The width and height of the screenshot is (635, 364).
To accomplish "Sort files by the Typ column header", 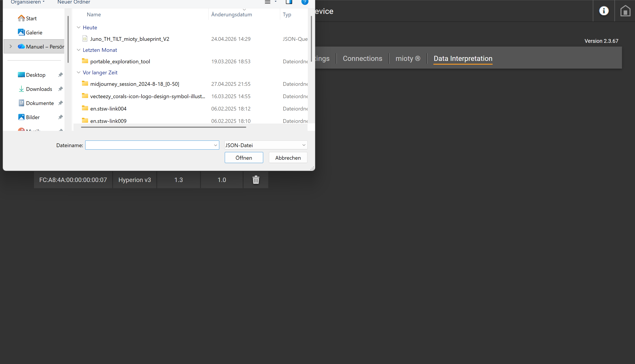I will [287, 15].
